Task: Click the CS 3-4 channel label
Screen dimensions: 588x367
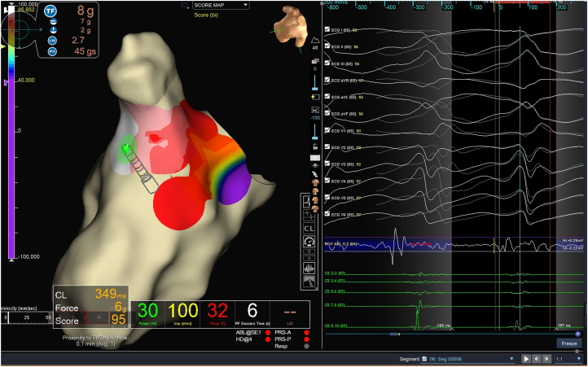Action: (x=334, y=282)
